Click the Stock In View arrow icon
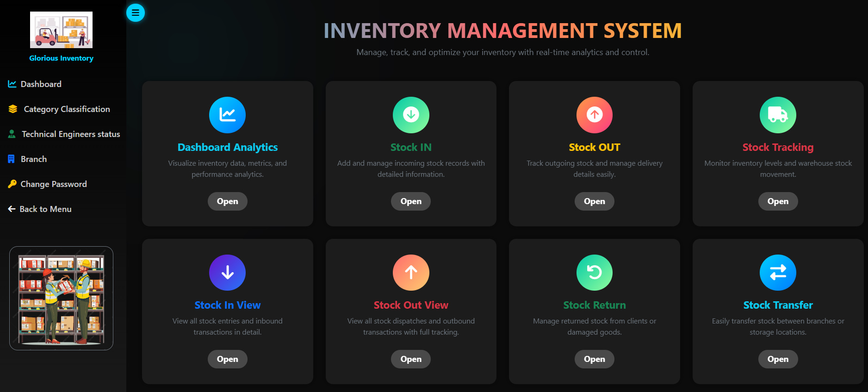 (x=227, y=273)
